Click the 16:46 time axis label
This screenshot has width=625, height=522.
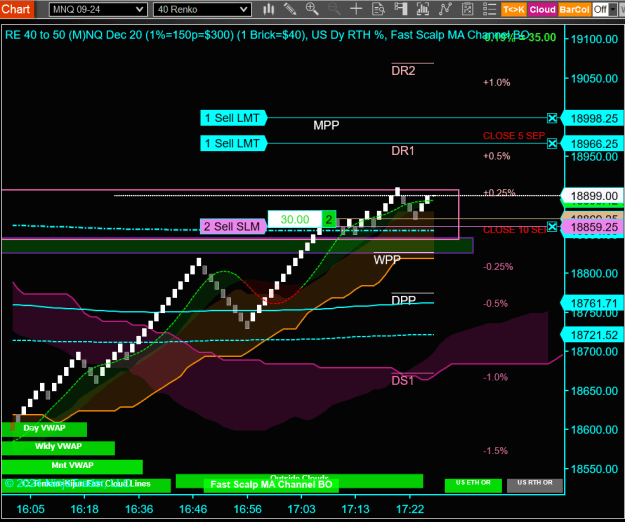tap(193, 509)
